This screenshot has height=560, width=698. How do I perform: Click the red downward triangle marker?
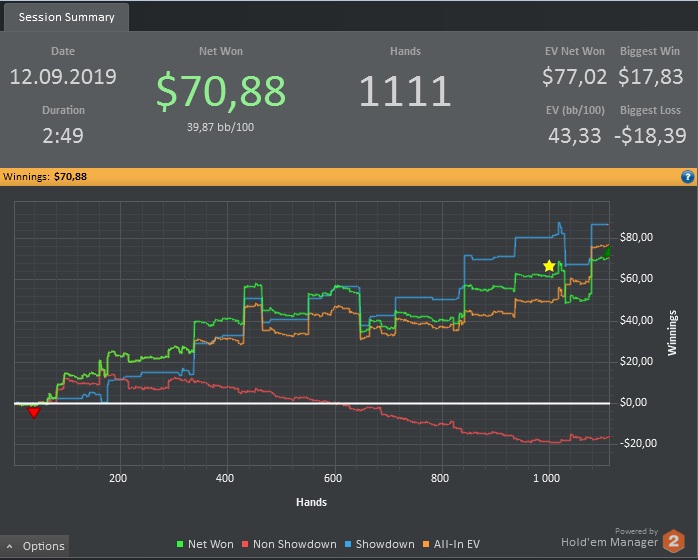coord(33,412)
